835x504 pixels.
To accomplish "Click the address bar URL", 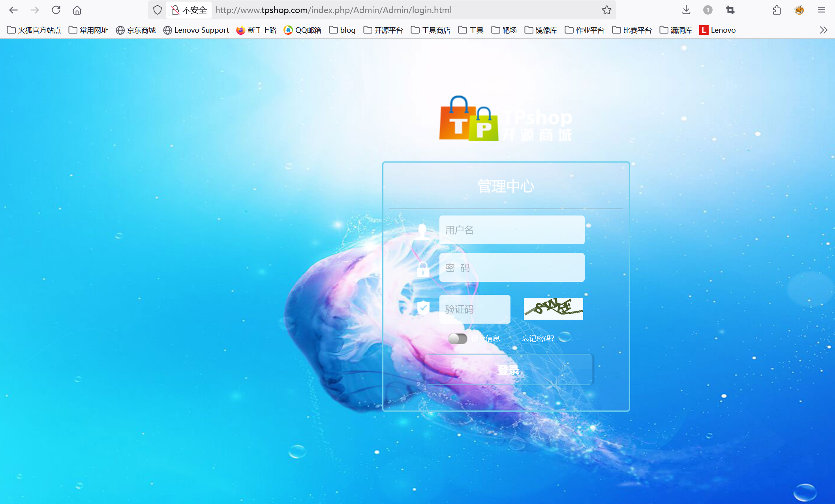I will pyautogui.click(x=334, y=10).
